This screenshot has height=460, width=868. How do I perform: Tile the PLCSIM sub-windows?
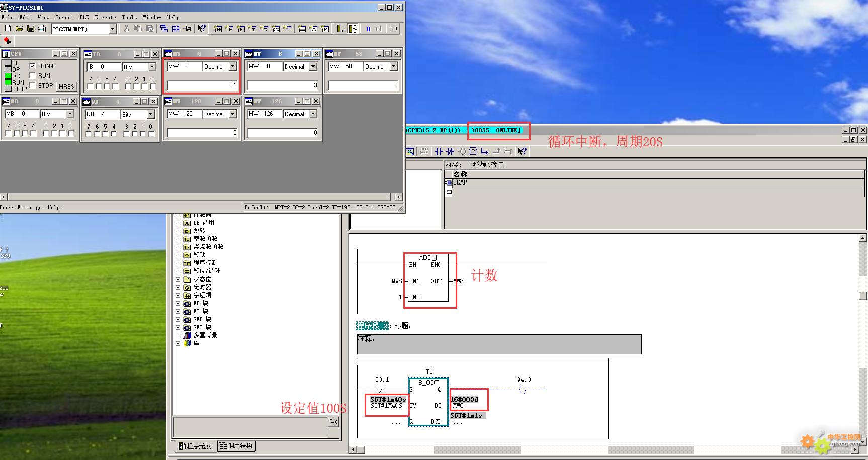(x=176, y=29)
